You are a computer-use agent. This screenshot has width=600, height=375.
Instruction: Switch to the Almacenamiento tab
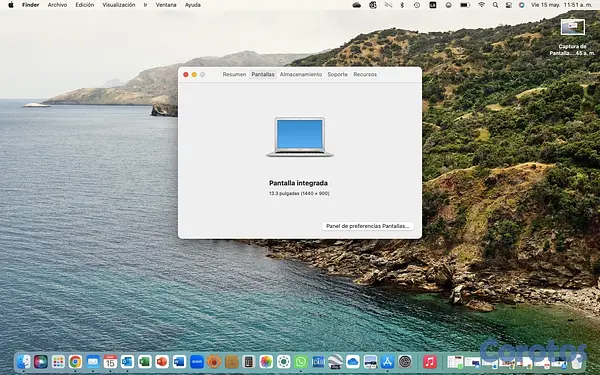click(x=301, y=74)
